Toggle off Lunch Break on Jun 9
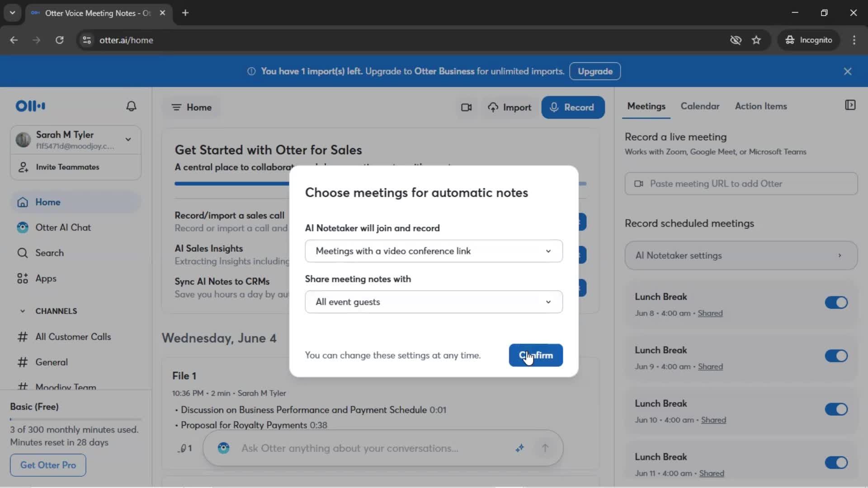 tap(836, 356)
